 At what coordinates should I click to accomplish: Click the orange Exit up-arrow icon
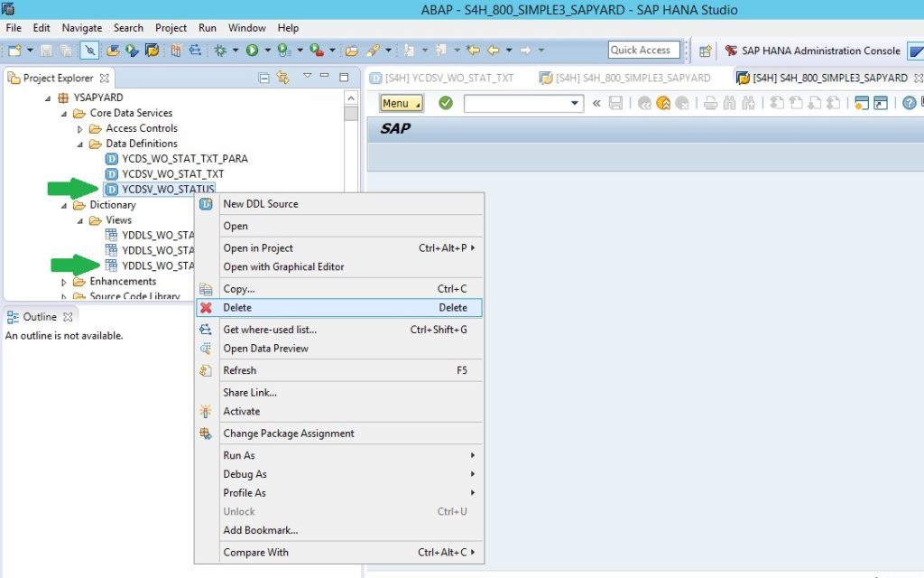pos(663,103)
